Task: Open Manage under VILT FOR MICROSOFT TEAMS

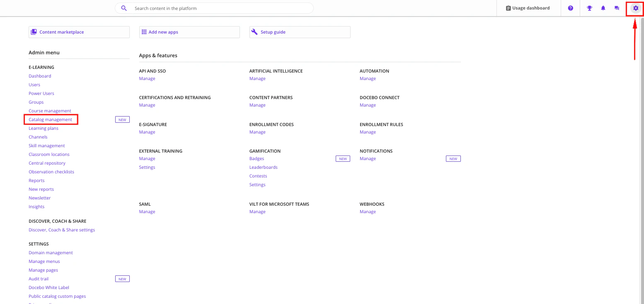Action: click(x=257, y=212)
